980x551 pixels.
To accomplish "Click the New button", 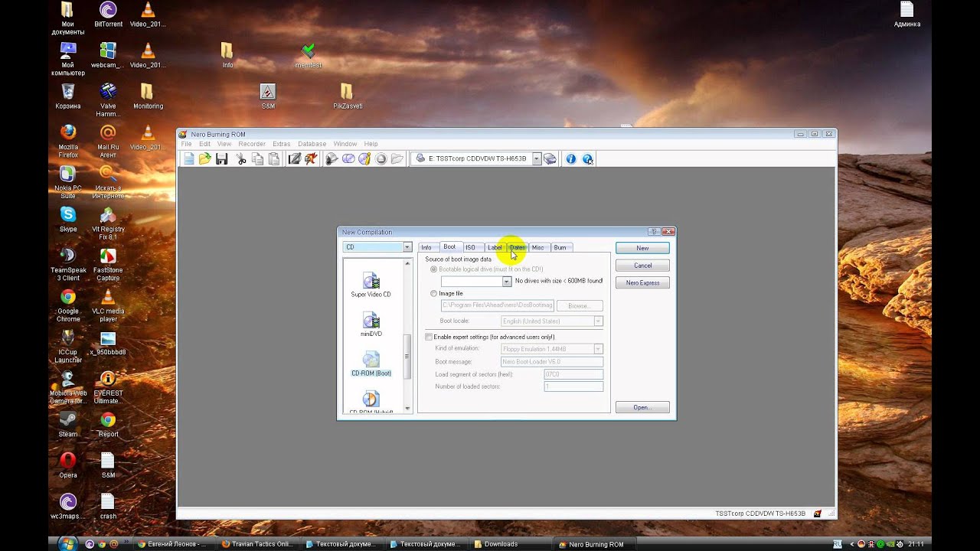I will pos(642,248).
